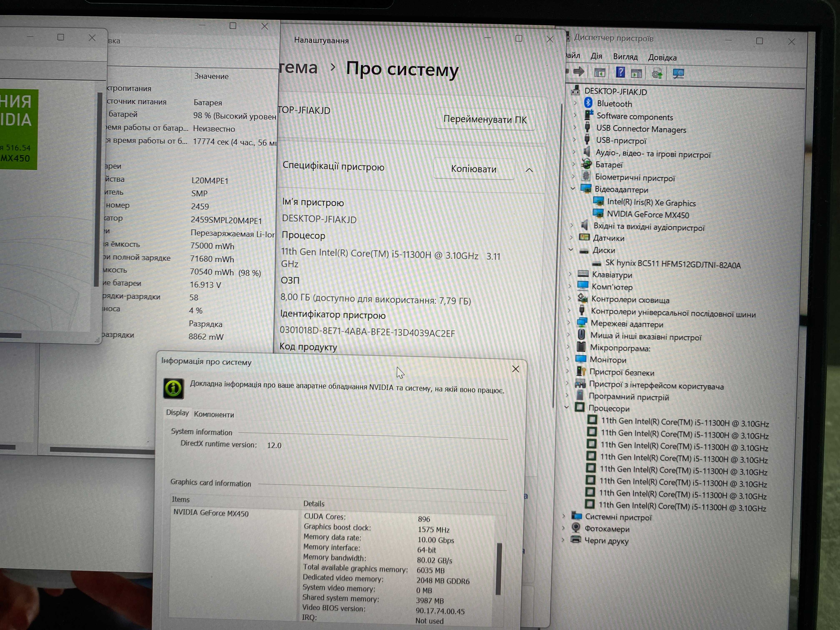840x630 pixels.
Task: Open the Довідка menu
Action: 662,58
